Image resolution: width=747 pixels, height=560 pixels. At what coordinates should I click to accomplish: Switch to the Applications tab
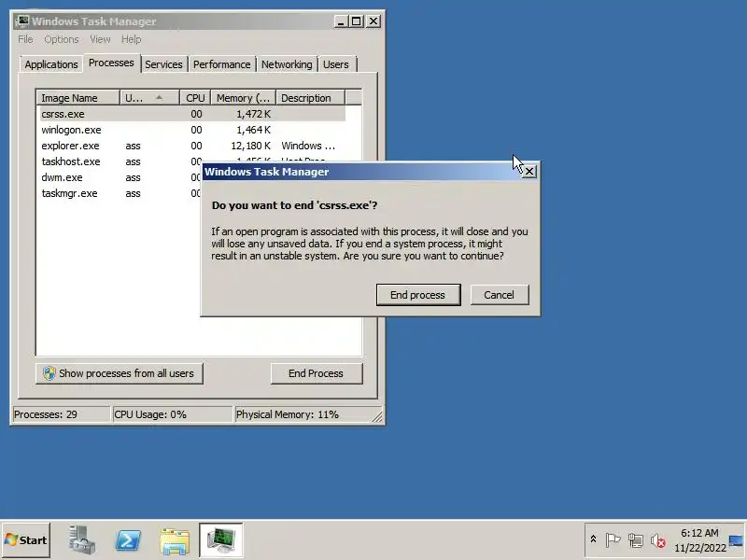pos(51,64)
